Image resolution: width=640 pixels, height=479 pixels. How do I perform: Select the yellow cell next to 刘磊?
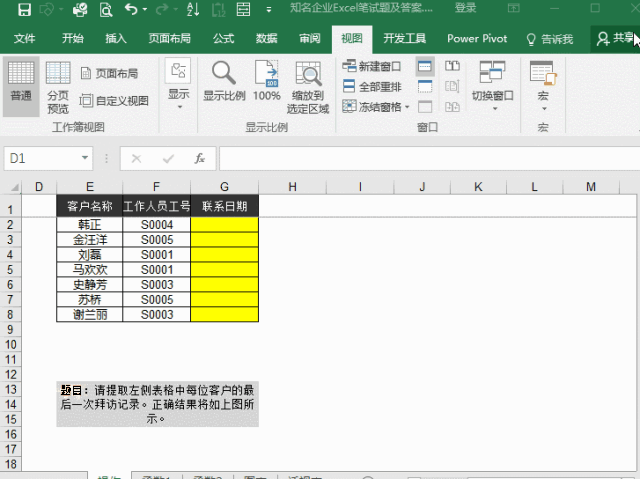(x=224, y=255)
